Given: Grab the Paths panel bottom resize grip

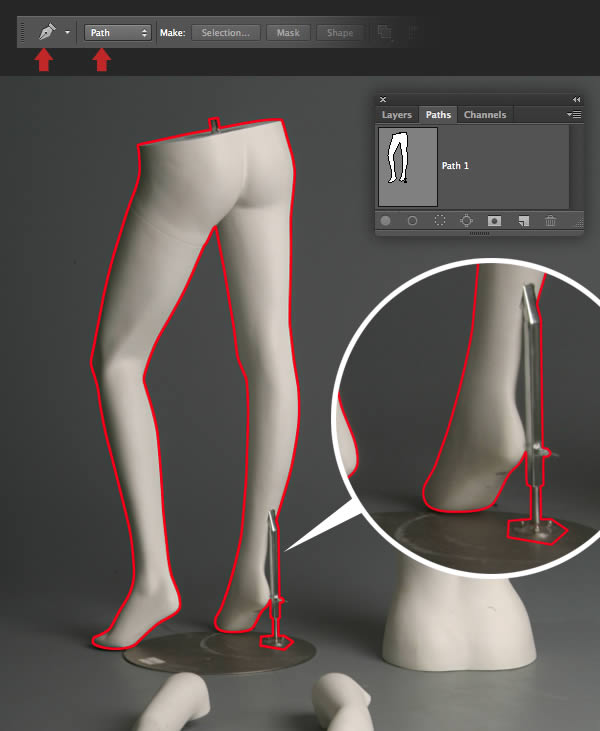Looking at the screenshot, I should [x=479, y=233].
